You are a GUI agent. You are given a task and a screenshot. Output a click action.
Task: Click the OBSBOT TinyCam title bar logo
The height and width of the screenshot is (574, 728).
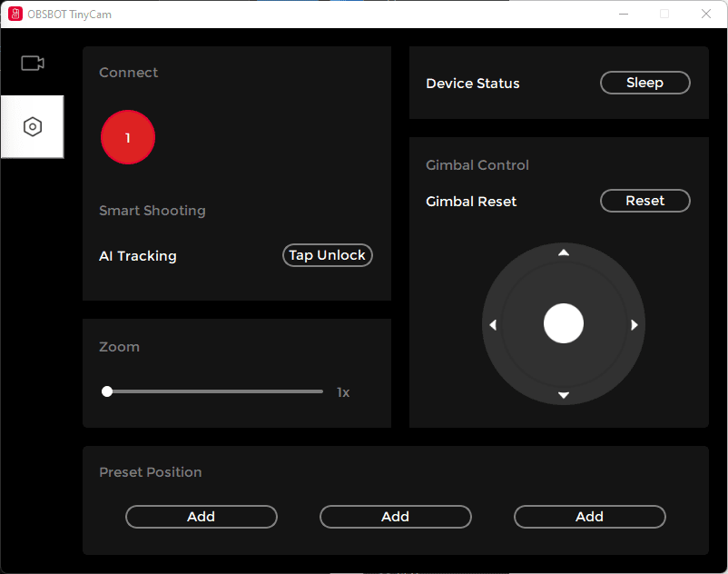(x=15, y=15)
